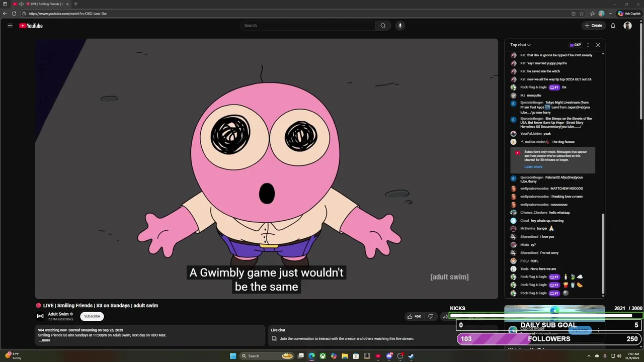Open Microsoft Store from taskbar
This screenshot has width=644, height=362.
(356, 356)
